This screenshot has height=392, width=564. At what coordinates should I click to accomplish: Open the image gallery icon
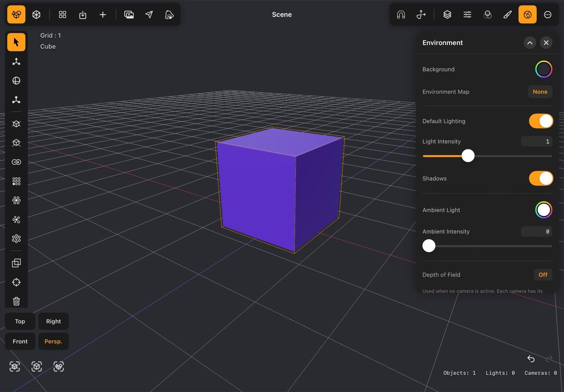coord(129,15)
